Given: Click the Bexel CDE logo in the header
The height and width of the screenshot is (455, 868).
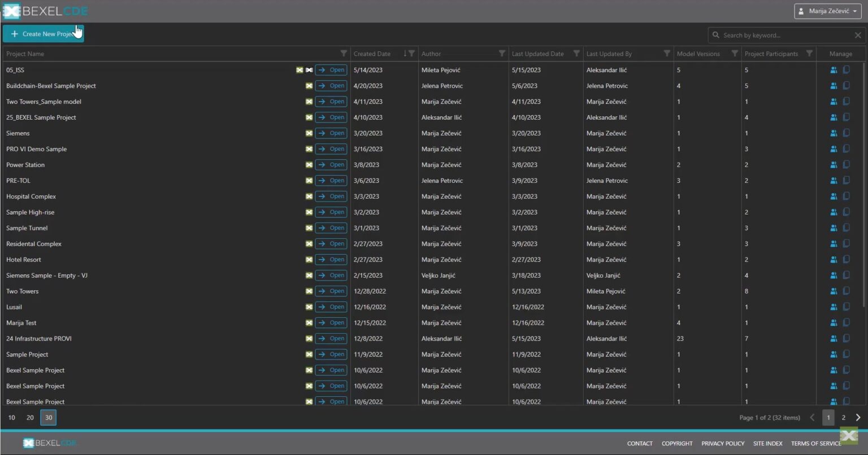Looking at the screenshot, I should click(45, 11).
